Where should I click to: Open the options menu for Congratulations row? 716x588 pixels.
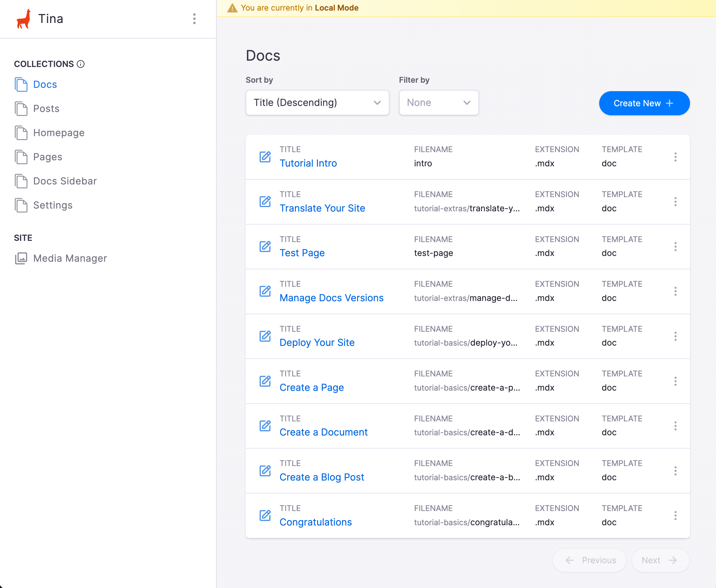[x=675, y=516]
